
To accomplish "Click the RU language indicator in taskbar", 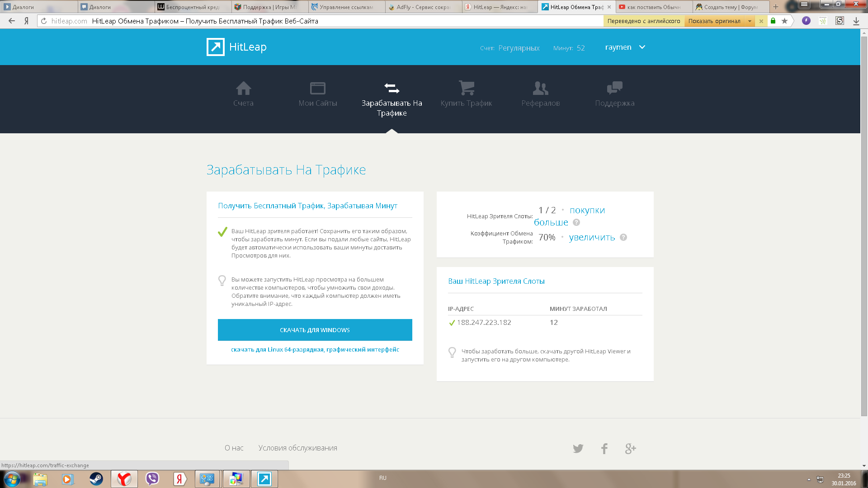I will (x=383, y=478).
